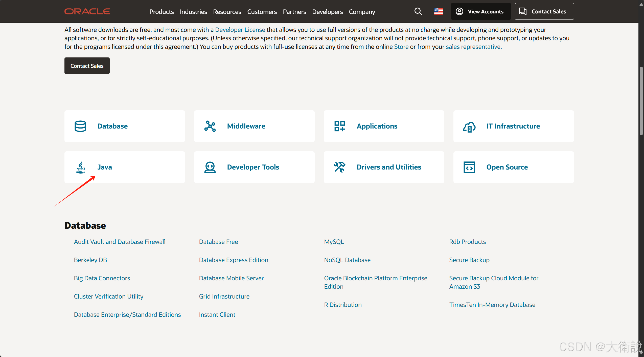Click the Developer Tools icon
The height and width of the screenshot is (357, 644).
click(x=210, y=167)
